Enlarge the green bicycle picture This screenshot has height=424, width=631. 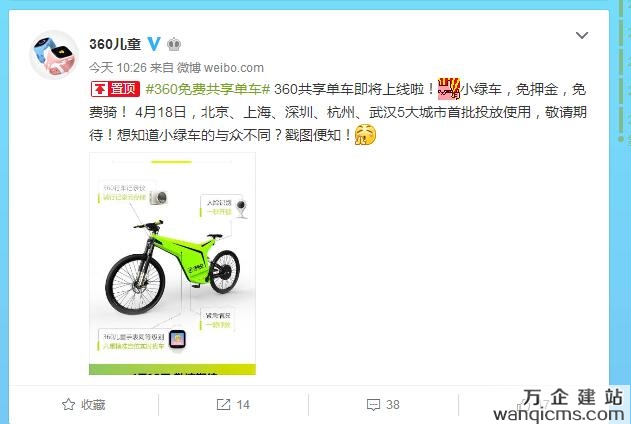coord(172,263)
